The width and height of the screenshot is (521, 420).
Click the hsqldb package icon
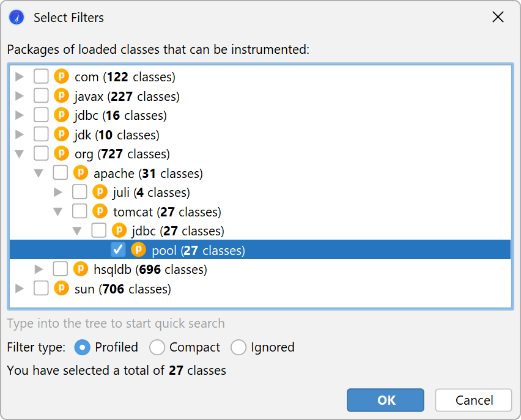pos(80,269)
